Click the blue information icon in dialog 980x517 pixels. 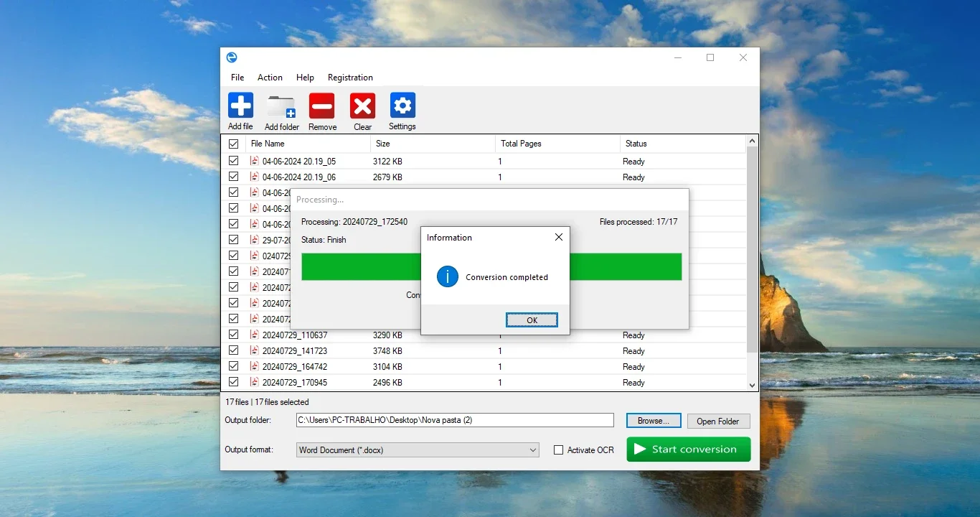[x=448, y=276]
